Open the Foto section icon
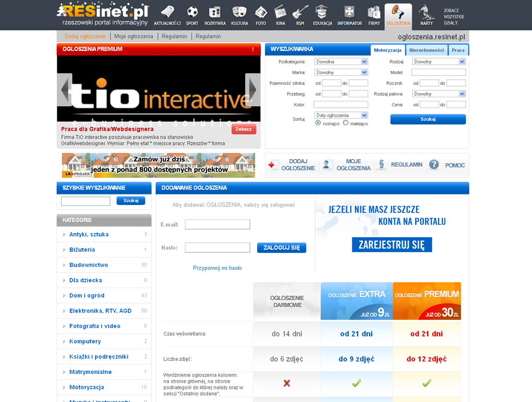This screenshot has width=532, height=402. pyautogui.click(x=261, y=12)
